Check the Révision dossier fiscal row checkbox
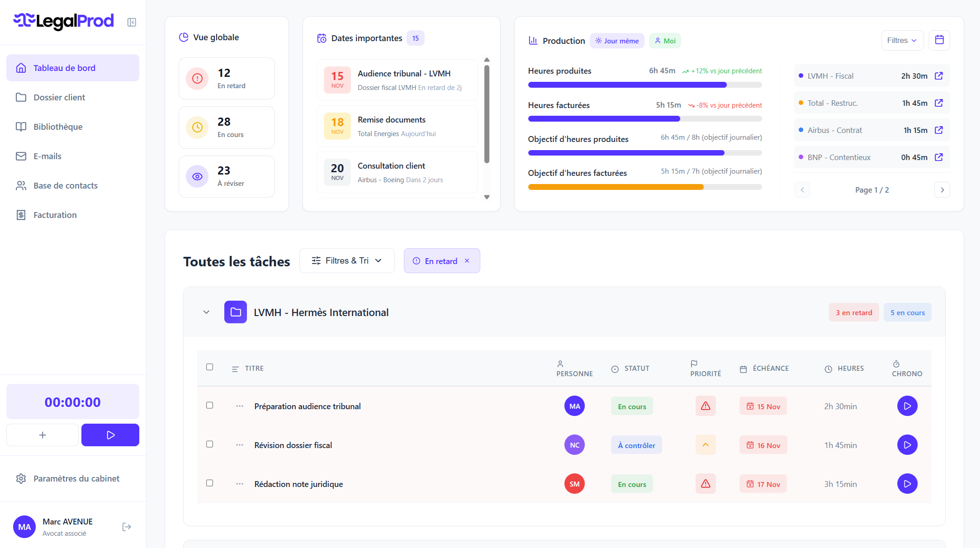Screen dimensions: 980x548 click(210, 444)
